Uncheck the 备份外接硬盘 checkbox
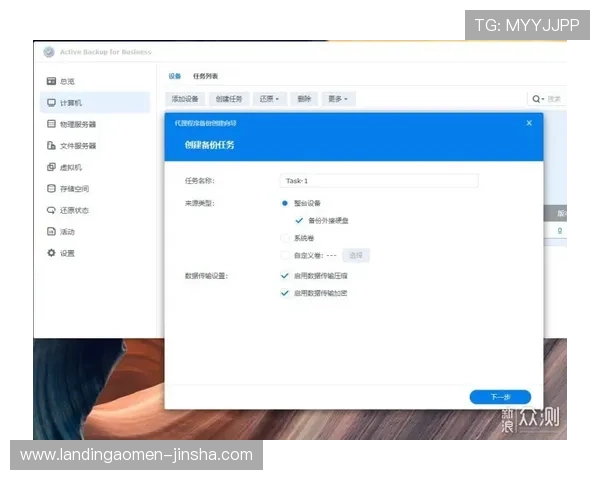The width and height of the screenshot is (600, 480). click(299, 220)
